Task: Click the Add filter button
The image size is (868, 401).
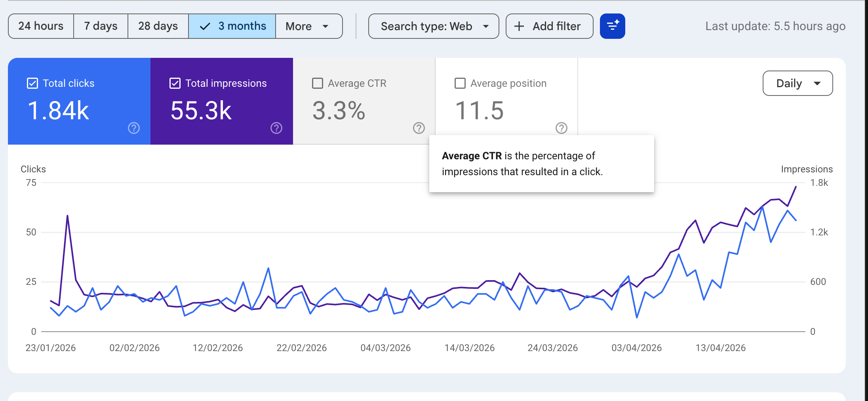Action: [x=549, y=26]
